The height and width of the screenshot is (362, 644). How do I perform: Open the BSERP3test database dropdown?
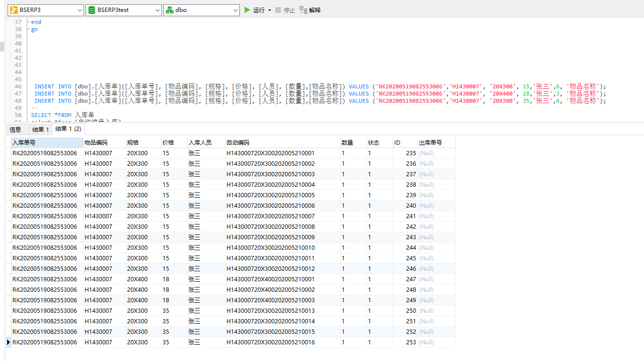(124, 10)
